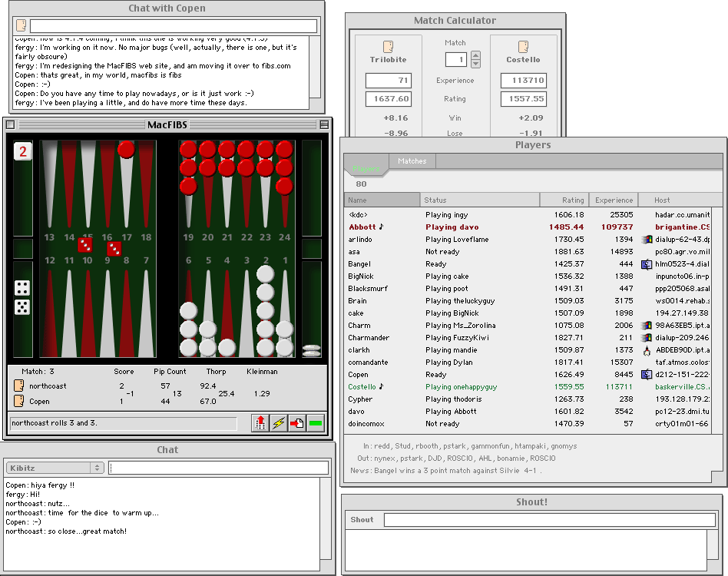Click the red arrow and page toolbar icon
This screenshot has height=576, width=728.
(296, 423)
